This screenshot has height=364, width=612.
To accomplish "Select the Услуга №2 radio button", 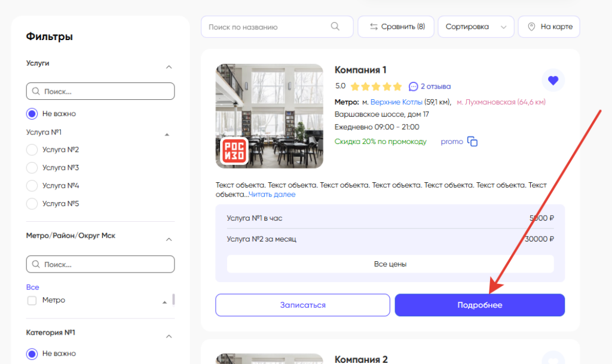I will [x=32, y=149].
